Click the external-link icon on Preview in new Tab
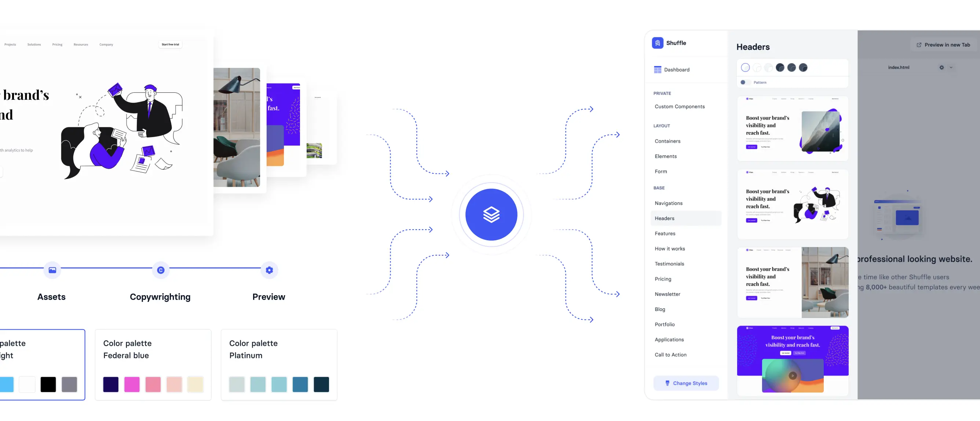 tap(919, 44)
